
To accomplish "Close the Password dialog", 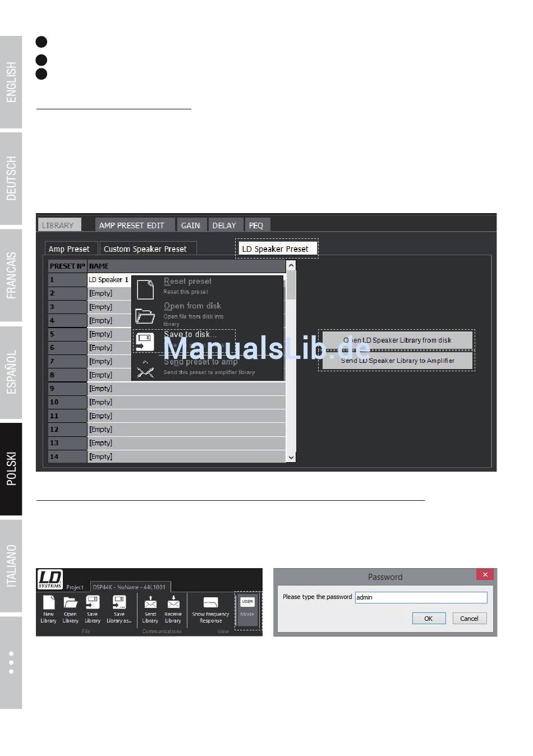I will [x=485, y=575].
